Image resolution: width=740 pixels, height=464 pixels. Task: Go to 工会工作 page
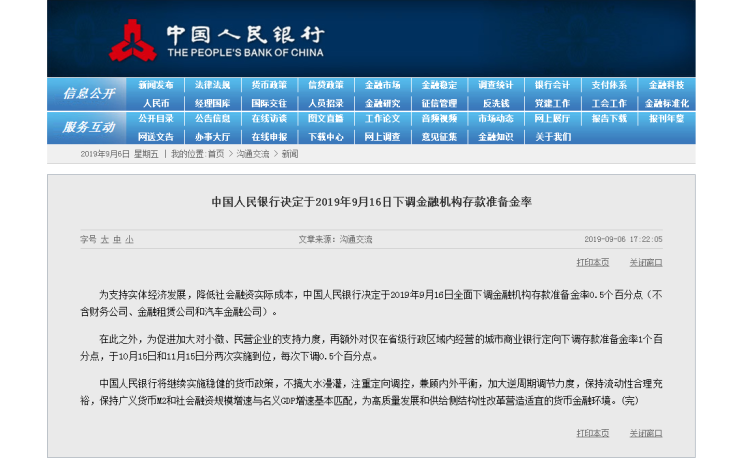click(609, 103)
